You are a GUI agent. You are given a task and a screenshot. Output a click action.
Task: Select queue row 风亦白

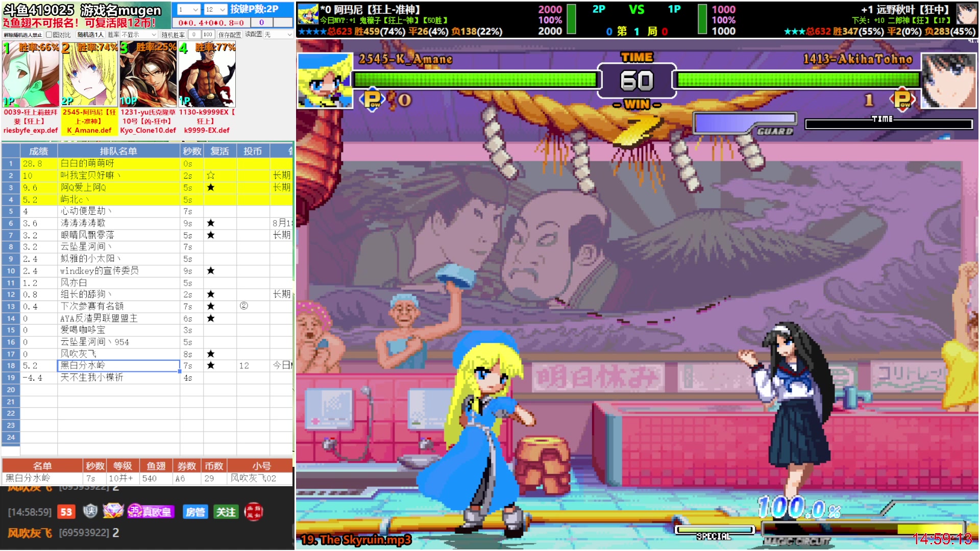click(x=147, y=283)
